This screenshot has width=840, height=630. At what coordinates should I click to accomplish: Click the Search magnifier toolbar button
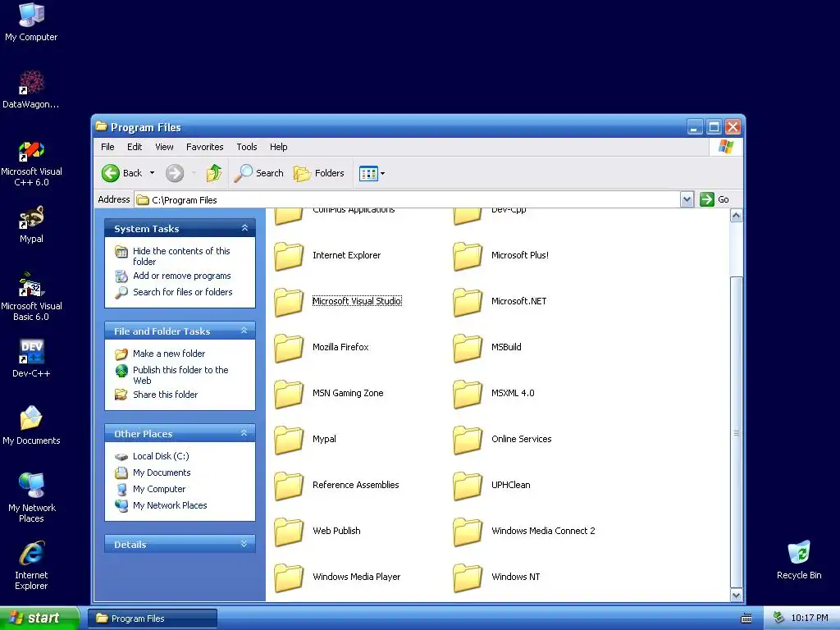click(x=258, y=173)
